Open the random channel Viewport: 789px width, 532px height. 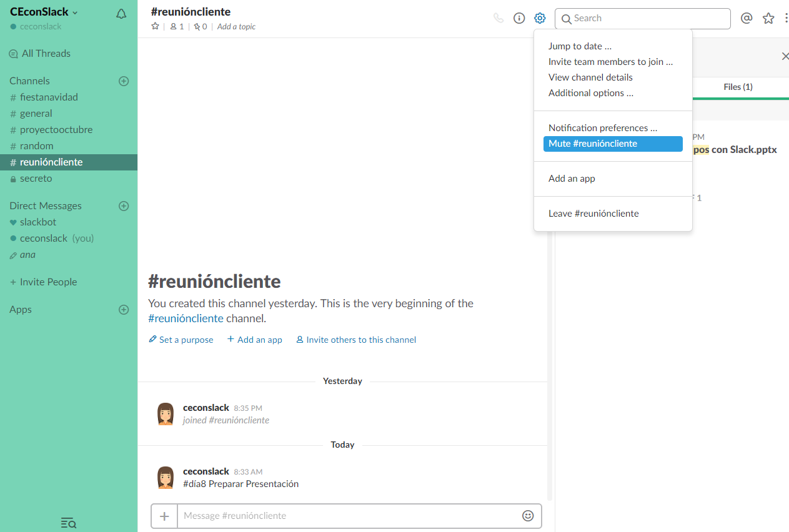(x=36, y=146)
